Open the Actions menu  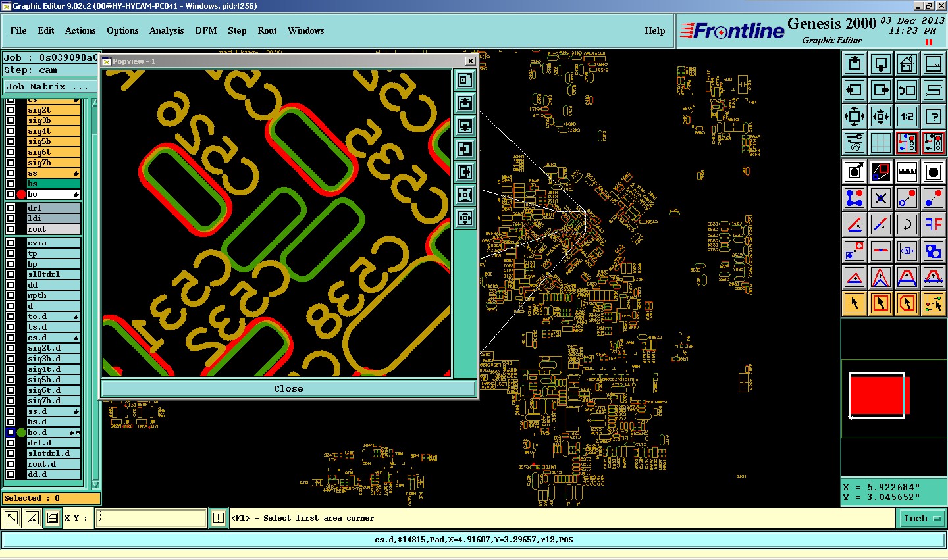(x=80, y=30)
